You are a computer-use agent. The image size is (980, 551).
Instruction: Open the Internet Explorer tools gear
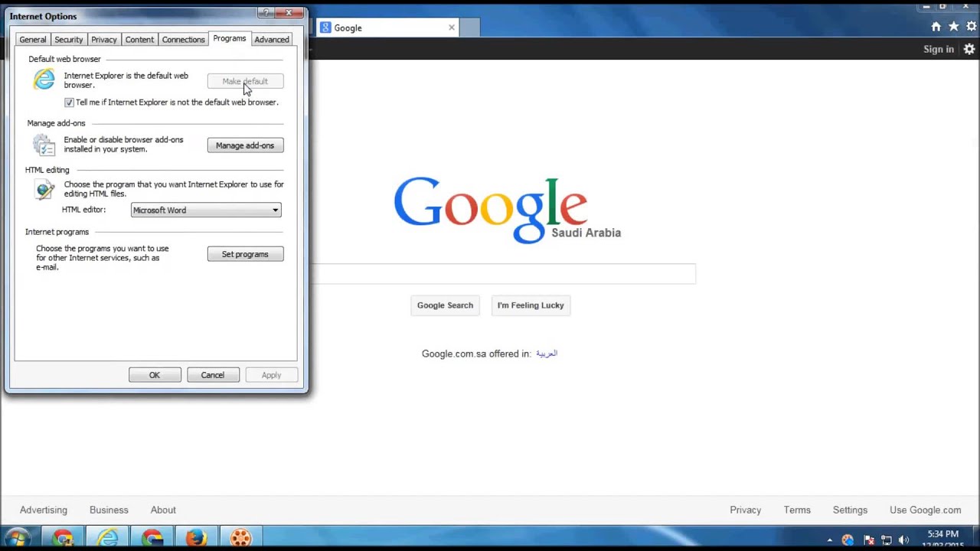click(971, 27)
